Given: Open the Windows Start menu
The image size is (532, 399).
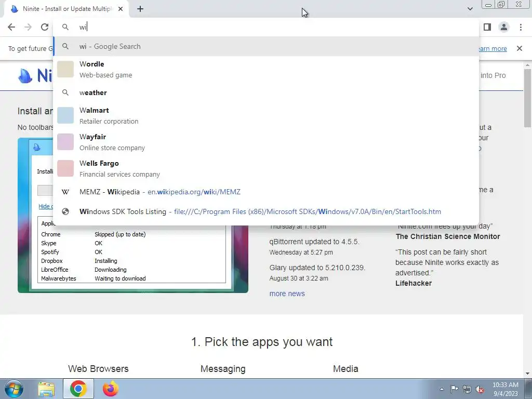Looking at the screenshot, I should pyautogui.click(x=14, y=389).
